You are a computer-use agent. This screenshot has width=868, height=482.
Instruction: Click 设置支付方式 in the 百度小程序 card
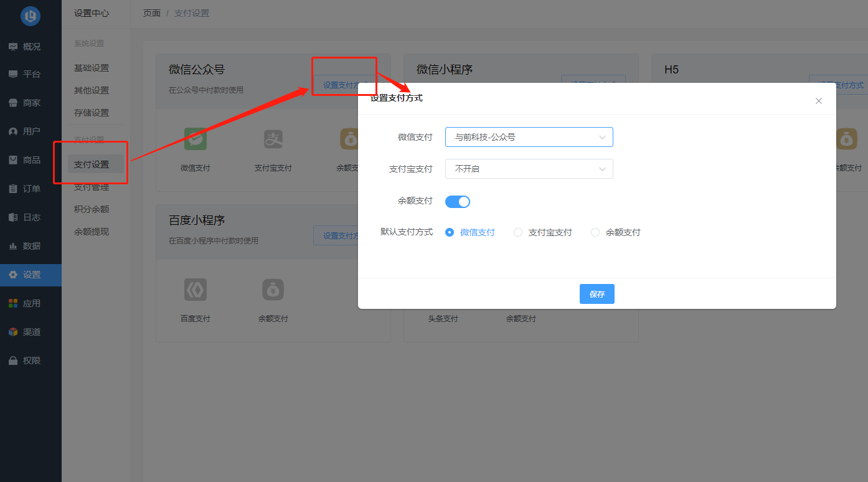pyautogui.click(x=336, y=235)
